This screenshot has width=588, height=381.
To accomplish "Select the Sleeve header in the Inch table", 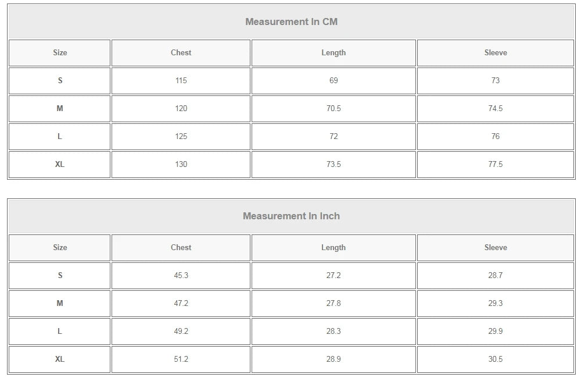I will [x=496, y=248].
